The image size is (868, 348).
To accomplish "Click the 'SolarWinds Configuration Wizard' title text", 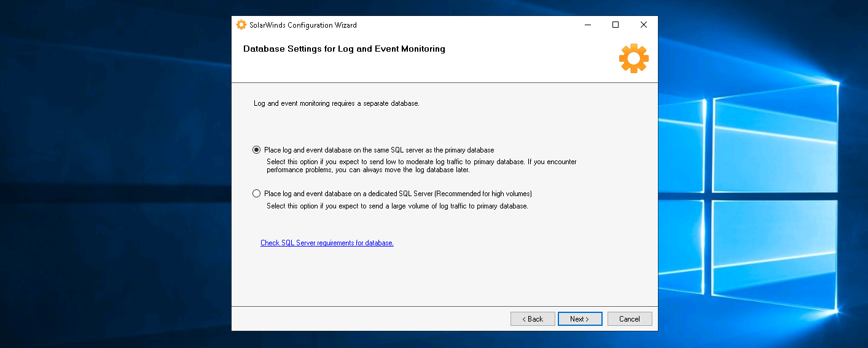I will click(x=303, y=25).
